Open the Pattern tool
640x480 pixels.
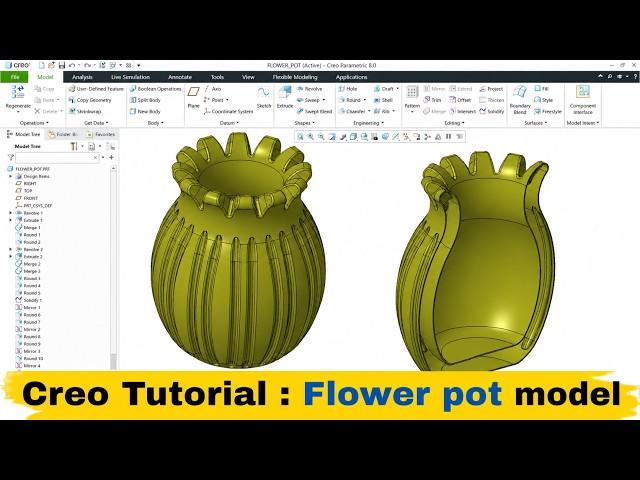click(412, 97)
